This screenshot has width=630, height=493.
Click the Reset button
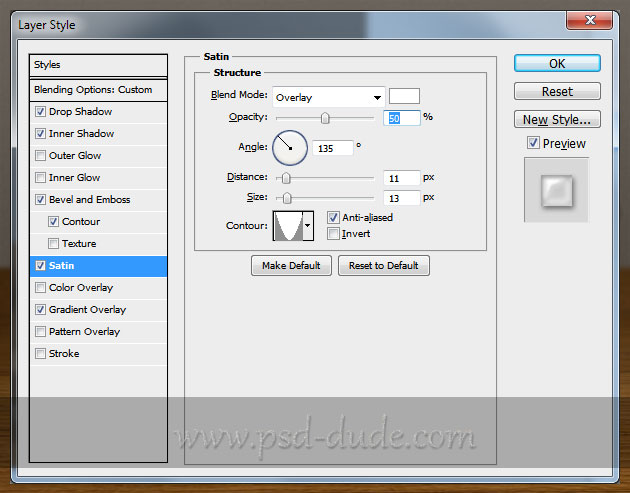557,92
